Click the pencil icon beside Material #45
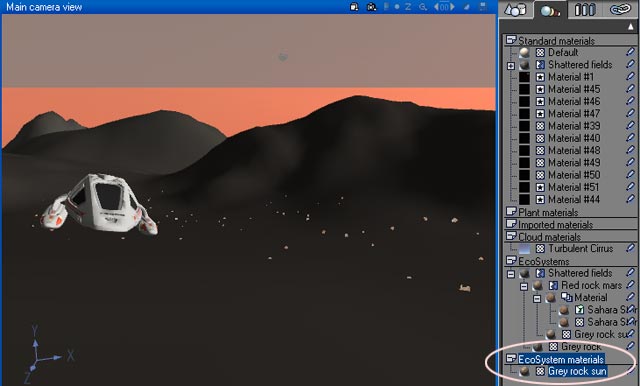Viewport: 640px width, 386px height. (x=630, y=89)
